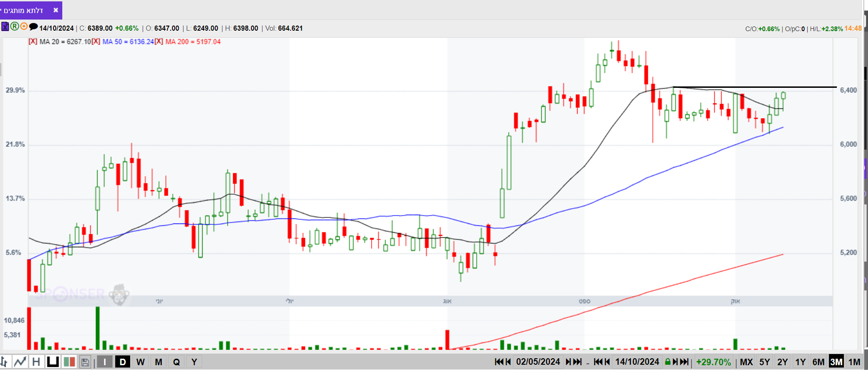
Task: Switch to monthly M interval
Action: [158, 362]
